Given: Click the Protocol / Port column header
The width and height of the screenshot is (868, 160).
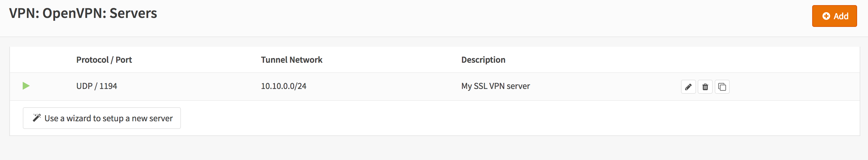Looking at the screenshot, I should (104, 60).
